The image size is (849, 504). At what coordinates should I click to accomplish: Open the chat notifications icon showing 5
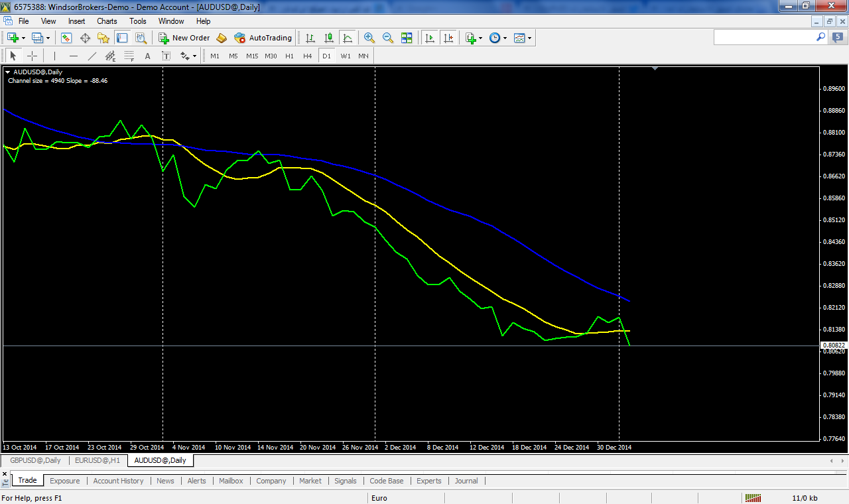837,38
